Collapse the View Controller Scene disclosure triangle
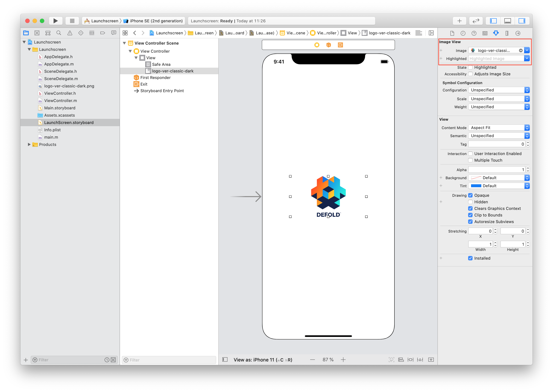This screenshot has height=392, width=553. (124, 43)
